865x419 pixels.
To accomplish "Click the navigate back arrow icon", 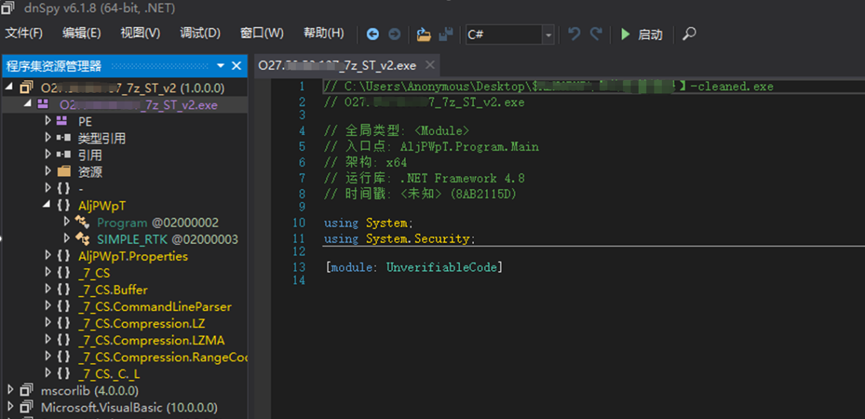I will pos(373,35).
